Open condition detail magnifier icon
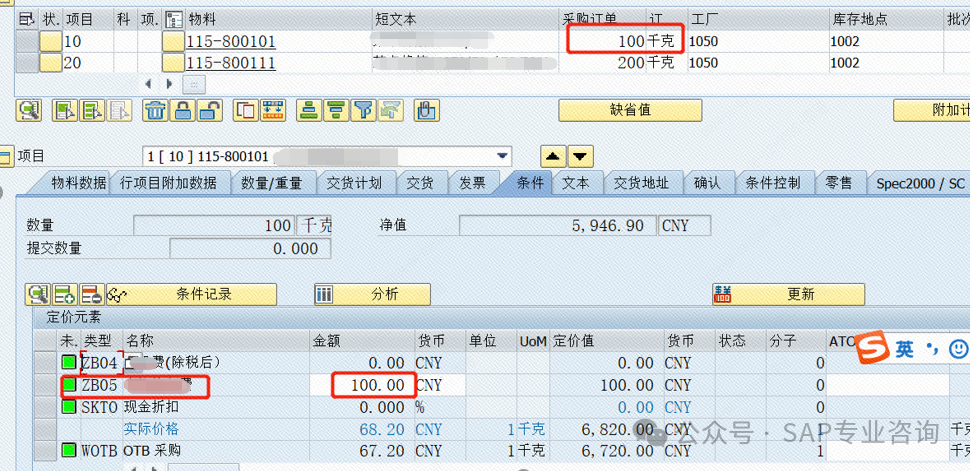This screenshot has height=471, width=970. pos(39,294)
